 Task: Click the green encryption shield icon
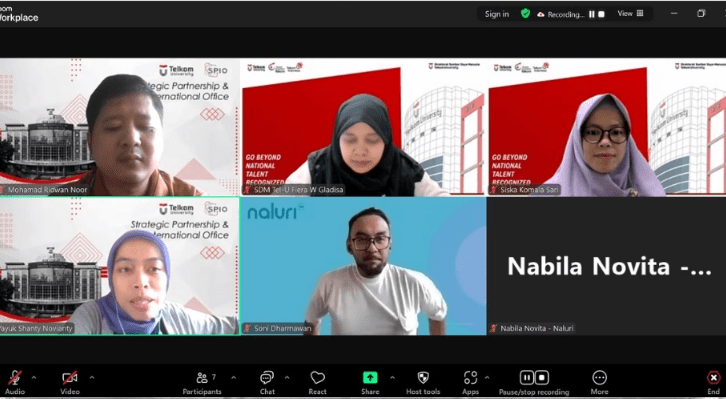pos(525,13)
